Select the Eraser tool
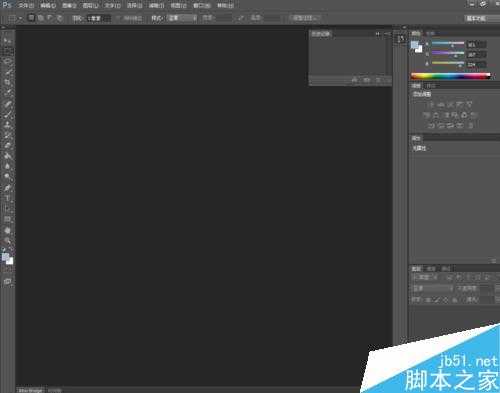The width and height of the screenshot is (500, 393). (7, 145)
